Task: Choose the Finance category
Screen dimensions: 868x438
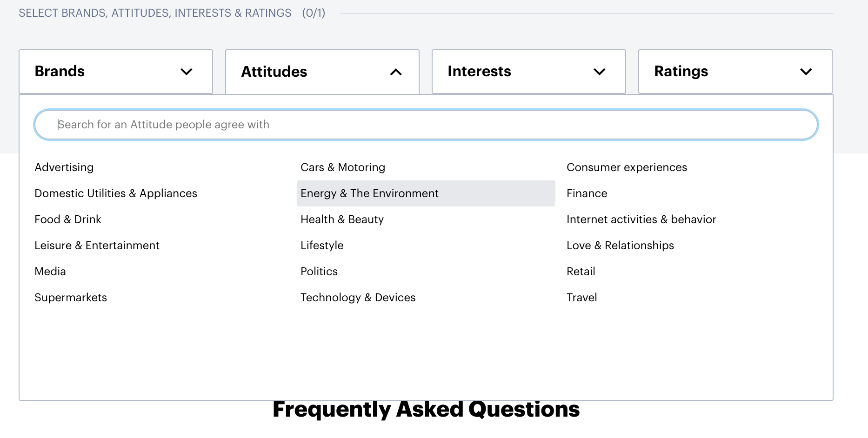Action: pos(587,193)
